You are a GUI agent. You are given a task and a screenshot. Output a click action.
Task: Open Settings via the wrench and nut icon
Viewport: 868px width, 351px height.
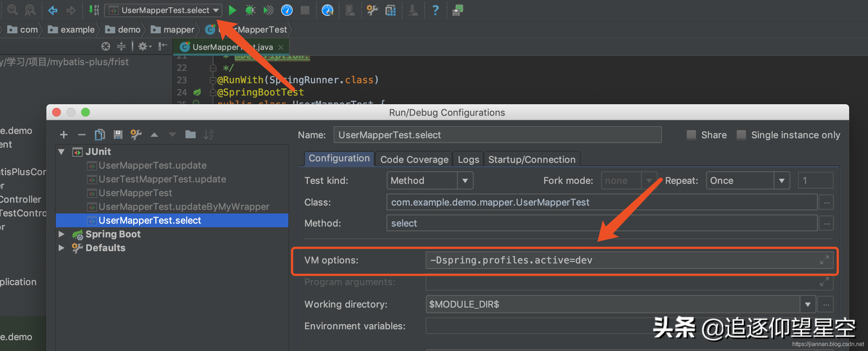[x=372, y=10]
